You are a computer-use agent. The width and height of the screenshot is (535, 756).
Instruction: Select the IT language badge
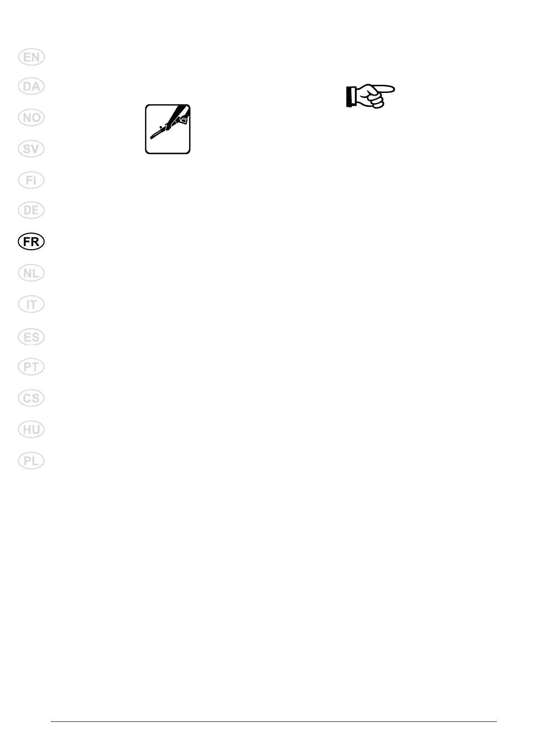point(31,304)
